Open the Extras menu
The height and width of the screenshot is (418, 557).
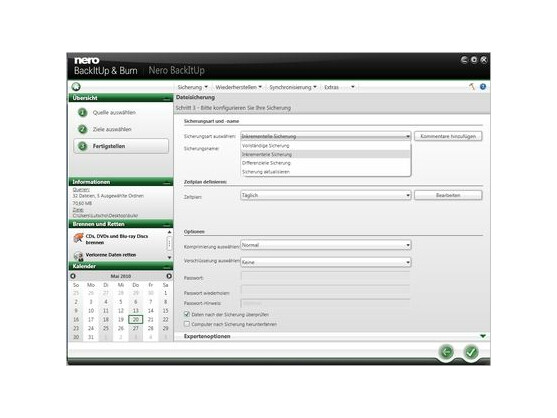pyautogui.click(x=331, y=87)
